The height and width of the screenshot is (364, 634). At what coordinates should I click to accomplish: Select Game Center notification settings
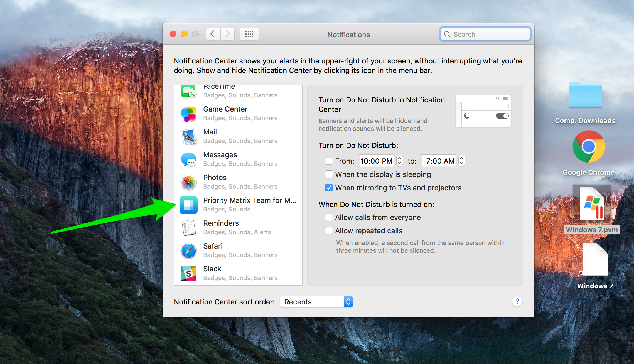click(239, 114)
